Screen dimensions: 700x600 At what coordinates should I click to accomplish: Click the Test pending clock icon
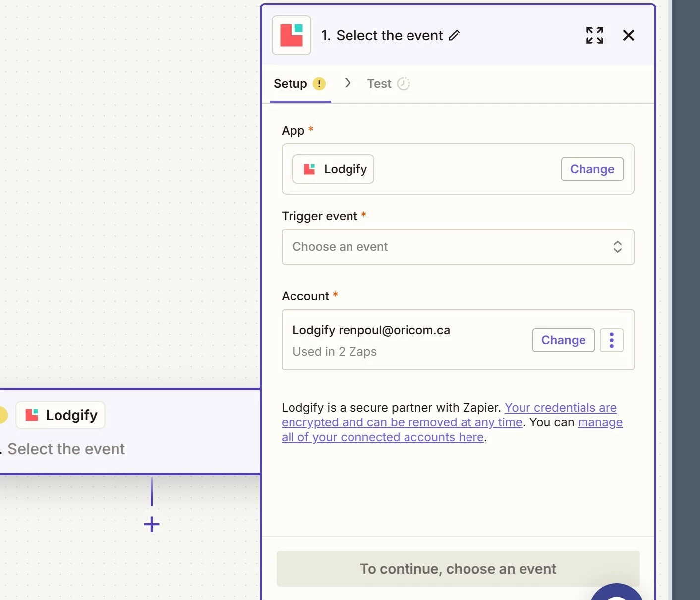tap(404, 84)
